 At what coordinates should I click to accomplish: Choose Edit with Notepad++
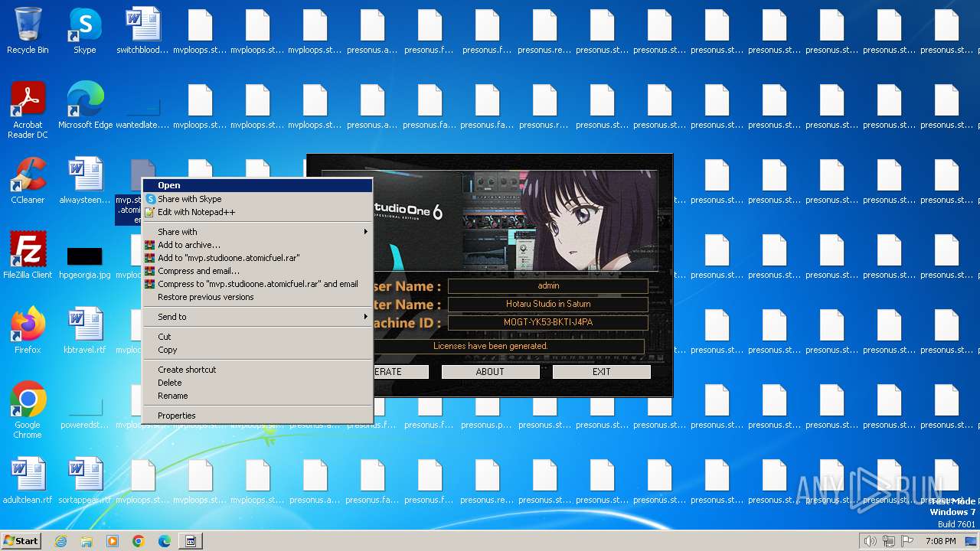(x=258, y=212)
